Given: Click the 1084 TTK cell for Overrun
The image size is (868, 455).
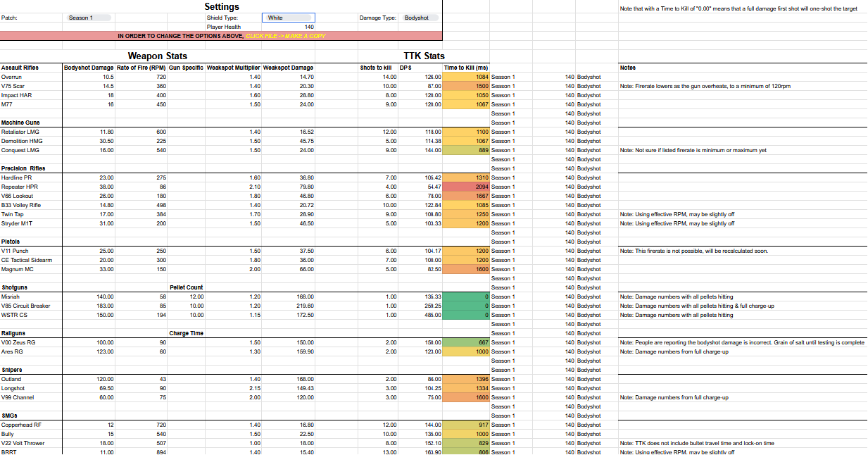Looking at the screenshot, I should pyautogui.click(x=466, y=77).
